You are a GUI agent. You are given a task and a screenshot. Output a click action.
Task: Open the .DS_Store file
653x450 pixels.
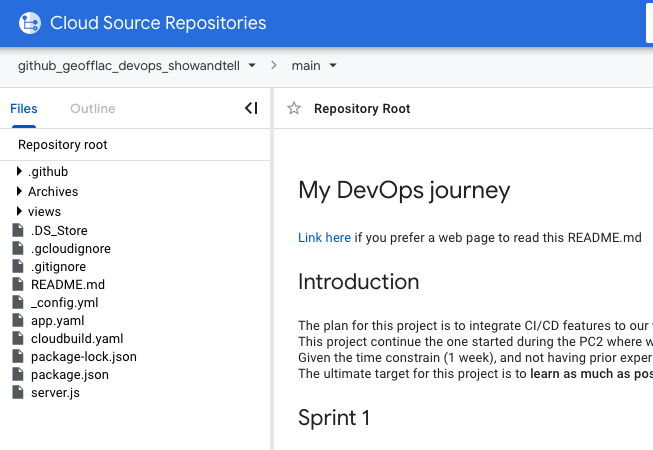coord(59,231)
